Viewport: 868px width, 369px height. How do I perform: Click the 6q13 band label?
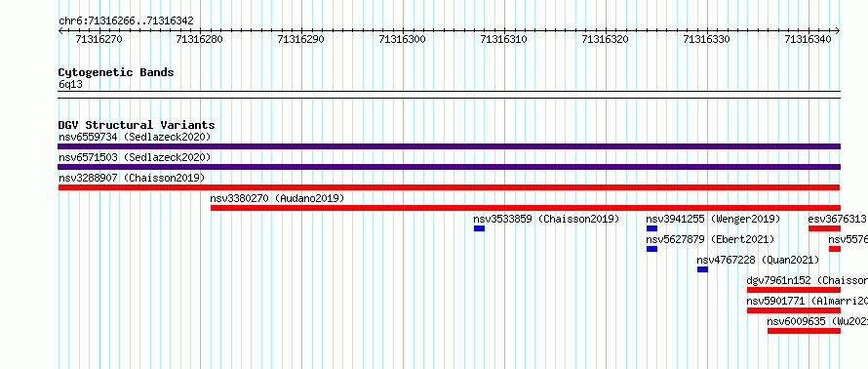point(70,85)
